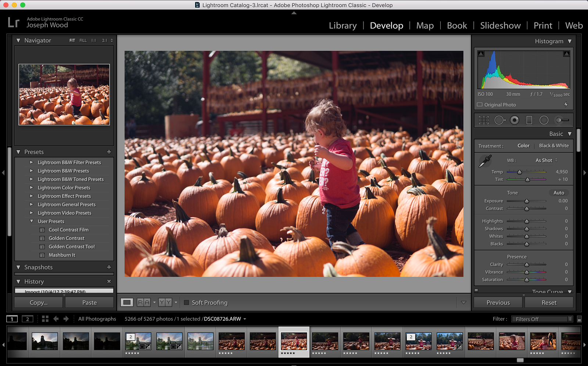Pick the White Balance eyedropper
588x366 pixels.
click(x=485, y=161)
